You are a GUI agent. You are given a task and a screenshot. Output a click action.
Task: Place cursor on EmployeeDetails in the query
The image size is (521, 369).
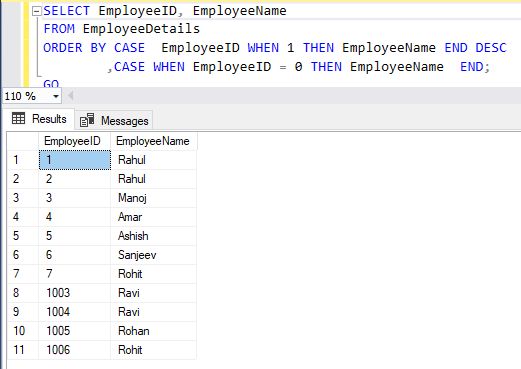pyautogui.click(x=141, y=29)
